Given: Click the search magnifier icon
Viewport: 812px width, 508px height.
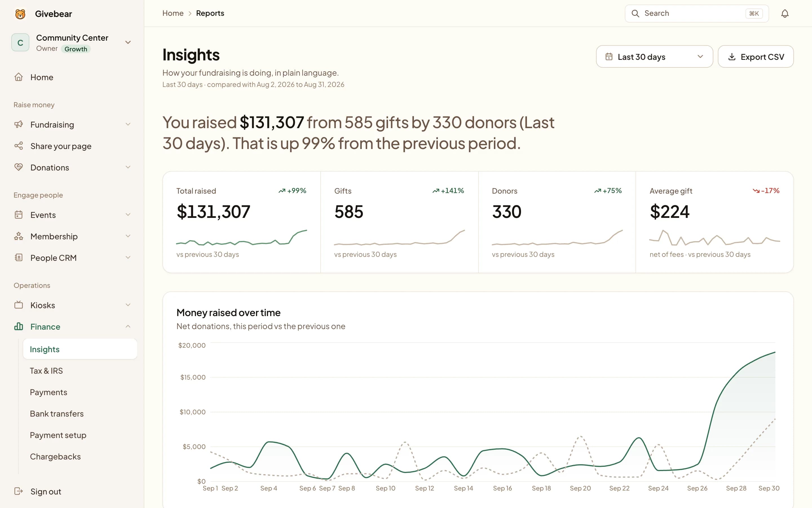Looking at the screenshot, I should pyautogui.click(x=635, y=14).
